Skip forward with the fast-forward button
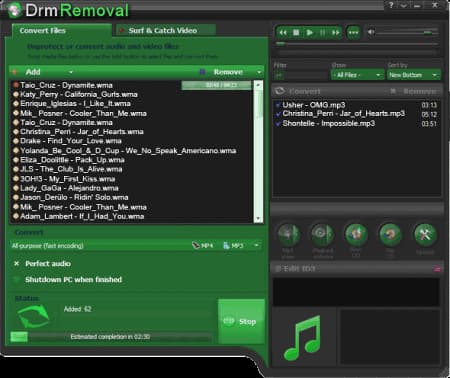Viewport: 450px width, 378px height. click(x=336, y=33)
